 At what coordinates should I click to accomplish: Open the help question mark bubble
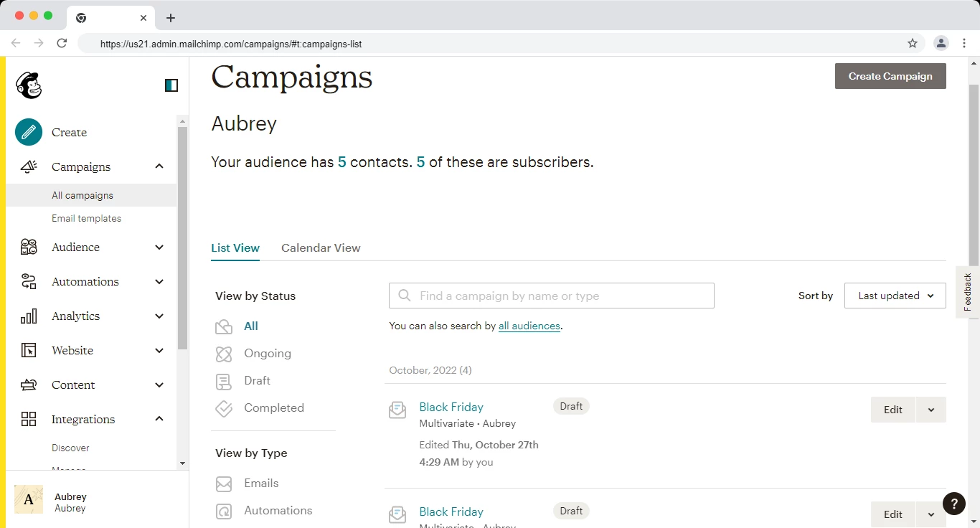click(x=954, y=504)
